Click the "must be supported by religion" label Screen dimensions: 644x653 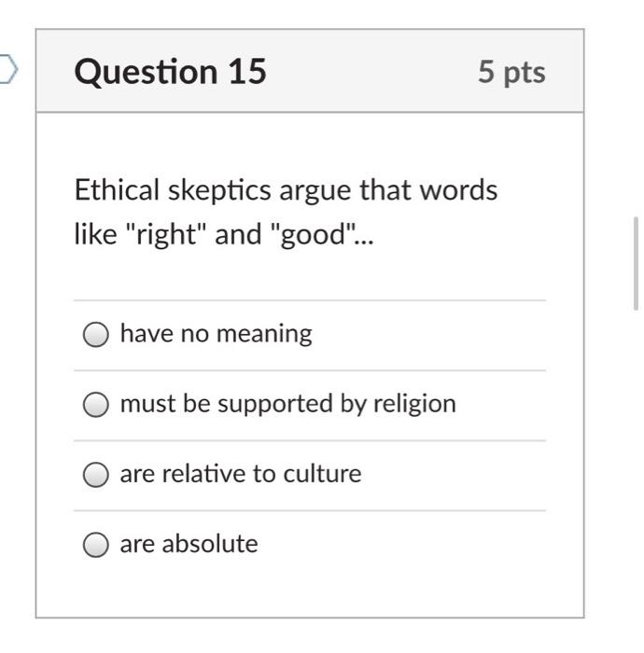click(287, 404)
